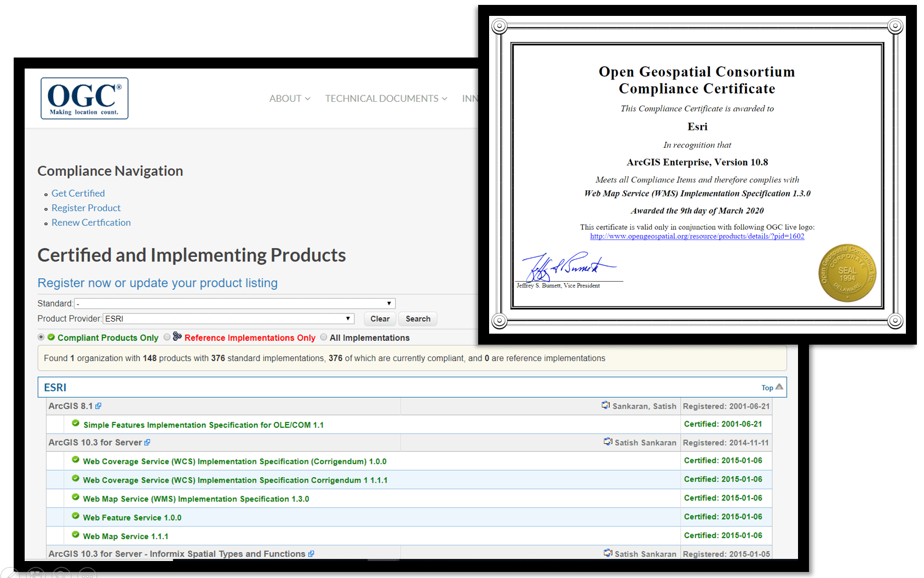Click the magnifier icon in the bottom toolbar

pos(61,574)
